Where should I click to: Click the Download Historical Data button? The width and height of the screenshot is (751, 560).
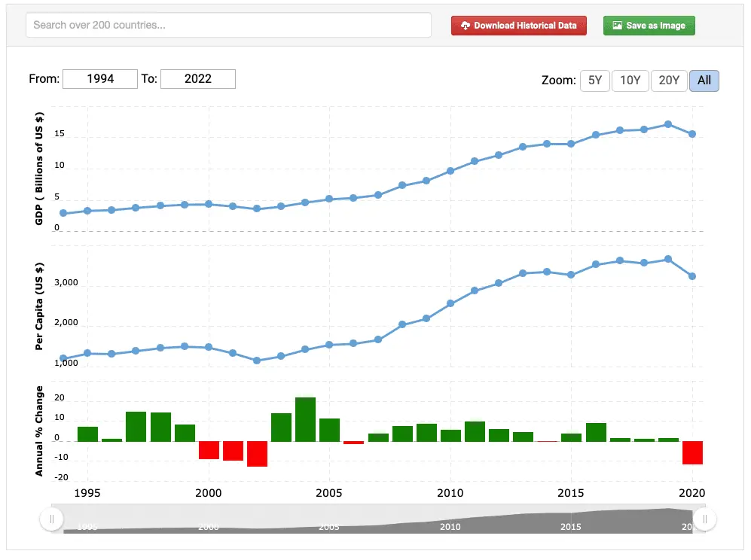coord(518,26)
